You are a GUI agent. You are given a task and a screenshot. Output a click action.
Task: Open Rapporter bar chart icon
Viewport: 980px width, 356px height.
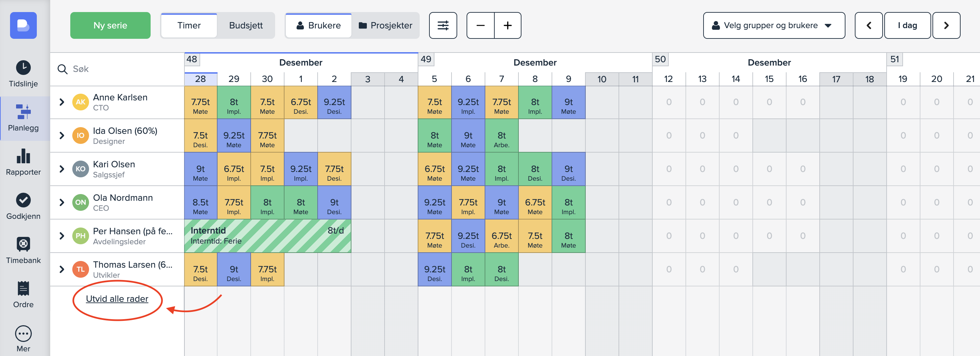tap(23, 156)
